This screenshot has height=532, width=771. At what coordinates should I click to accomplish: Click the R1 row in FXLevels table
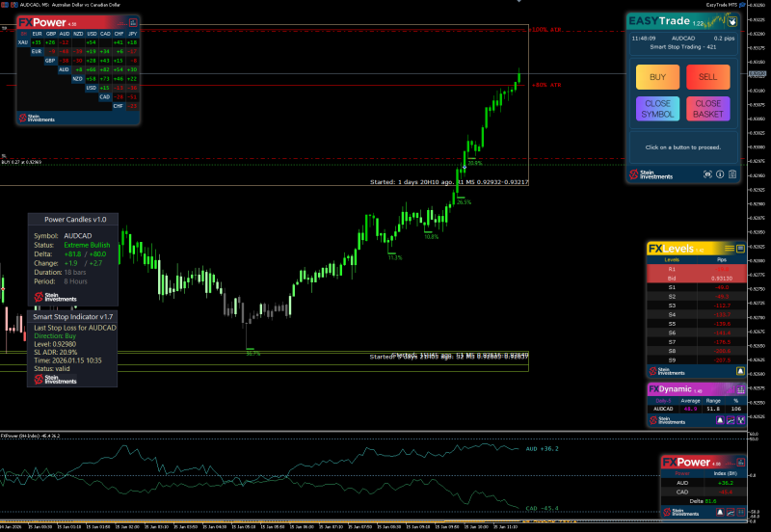point(696,270)
